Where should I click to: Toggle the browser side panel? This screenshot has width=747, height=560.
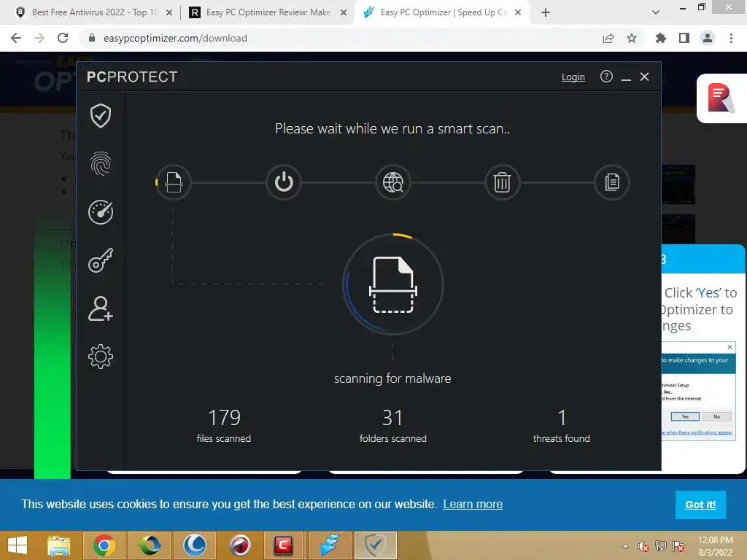pyautogui.click(x=684, y=38)
